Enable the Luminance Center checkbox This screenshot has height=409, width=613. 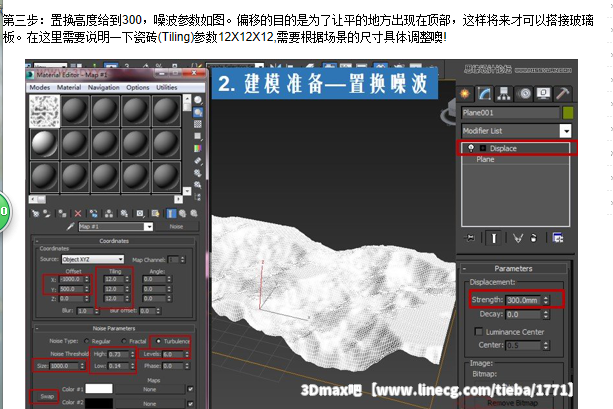coord(479,332)
